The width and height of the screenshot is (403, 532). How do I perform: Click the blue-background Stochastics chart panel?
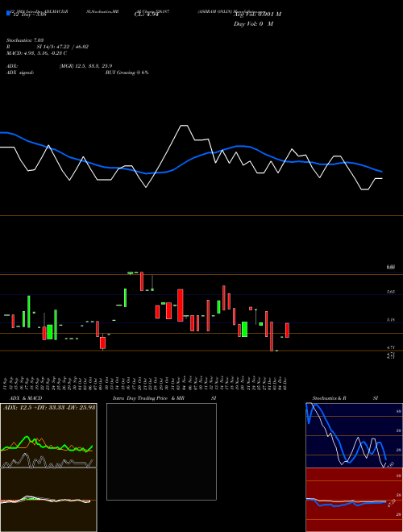click(x=354, y=435)
